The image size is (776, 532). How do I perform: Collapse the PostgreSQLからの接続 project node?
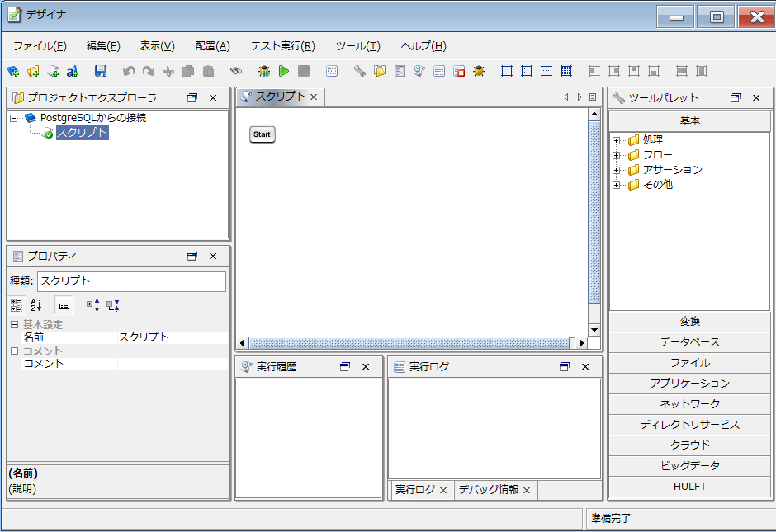(x=14, y=118)
